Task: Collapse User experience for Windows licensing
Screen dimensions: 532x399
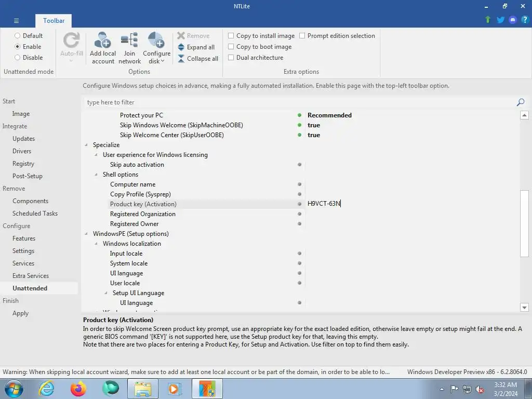Action: (96, 155)
